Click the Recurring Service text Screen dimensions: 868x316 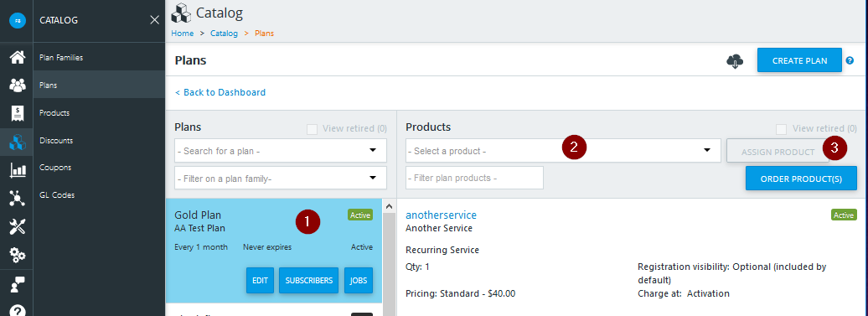click(x=442, y=250)
